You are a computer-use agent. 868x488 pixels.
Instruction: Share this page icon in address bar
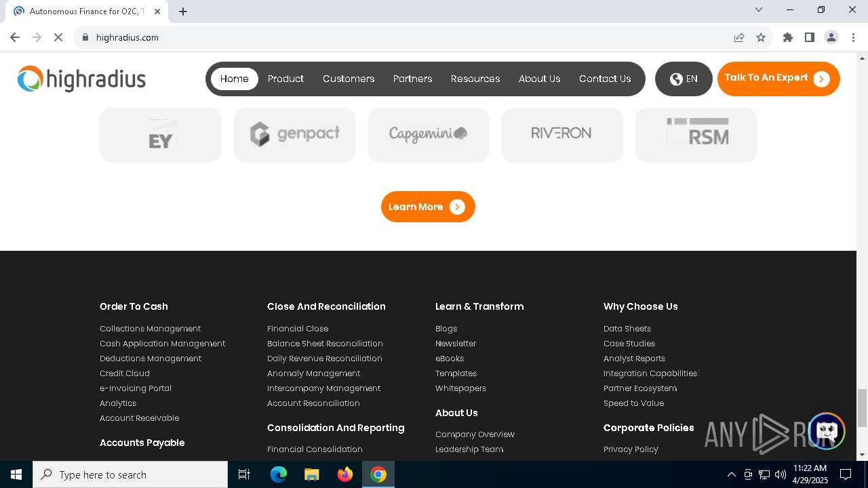[x=739, y=37]
